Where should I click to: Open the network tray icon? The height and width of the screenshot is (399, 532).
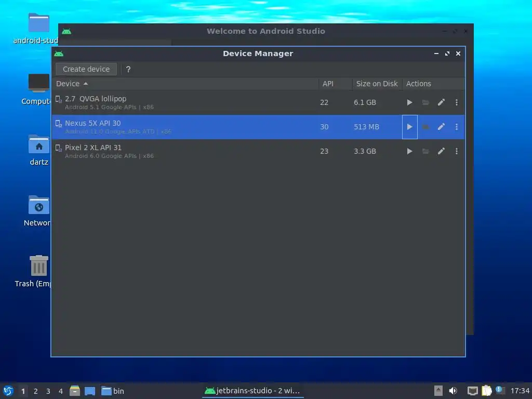(x=472, y=391)
